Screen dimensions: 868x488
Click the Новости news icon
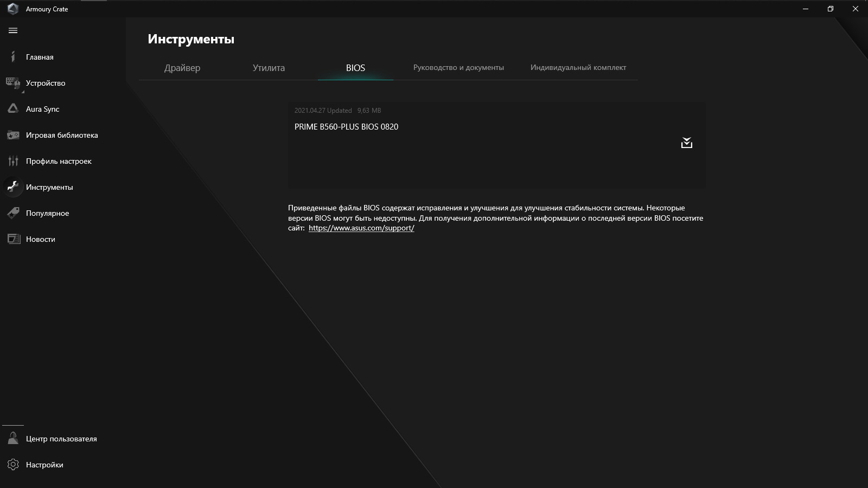pyautogui.click(x=13, y=239)
